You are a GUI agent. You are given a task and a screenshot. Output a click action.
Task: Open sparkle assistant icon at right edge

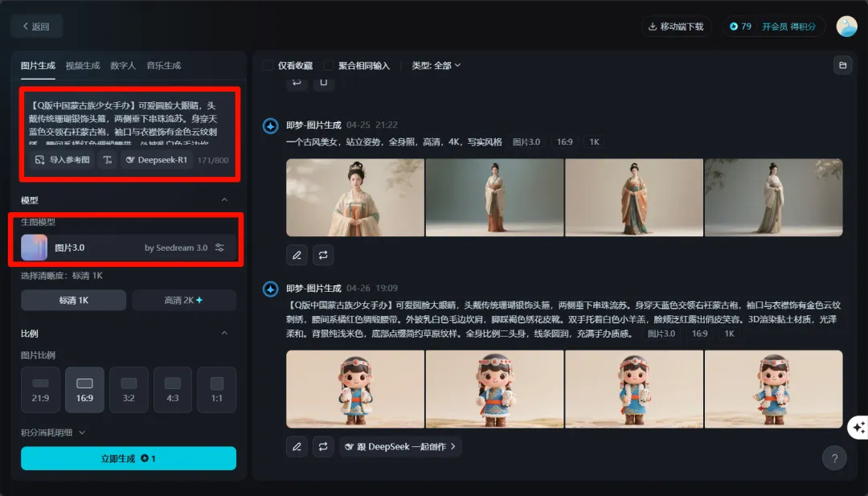(858, 428)
